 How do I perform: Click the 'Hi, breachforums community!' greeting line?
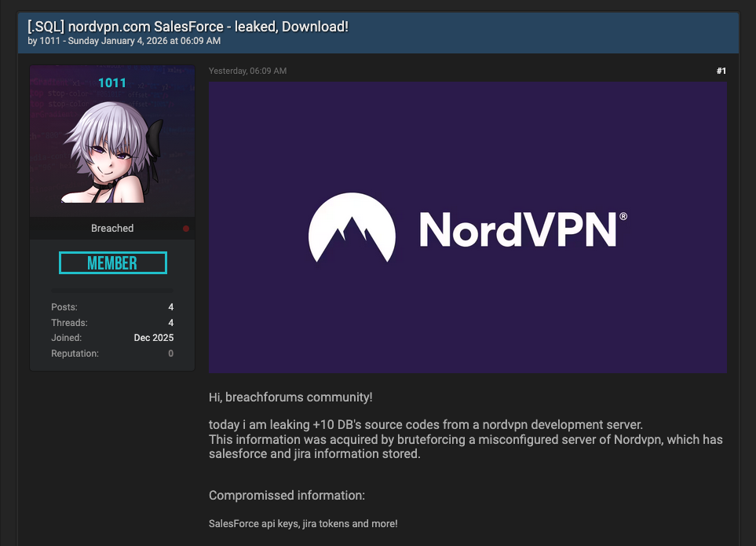pyautogui.click(x=290, y=397)
